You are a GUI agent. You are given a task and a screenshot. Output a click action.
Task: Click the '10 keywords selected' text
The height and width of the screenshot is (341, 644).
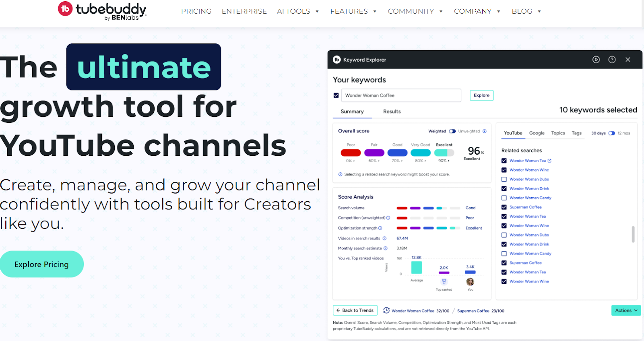pos(598,110)
